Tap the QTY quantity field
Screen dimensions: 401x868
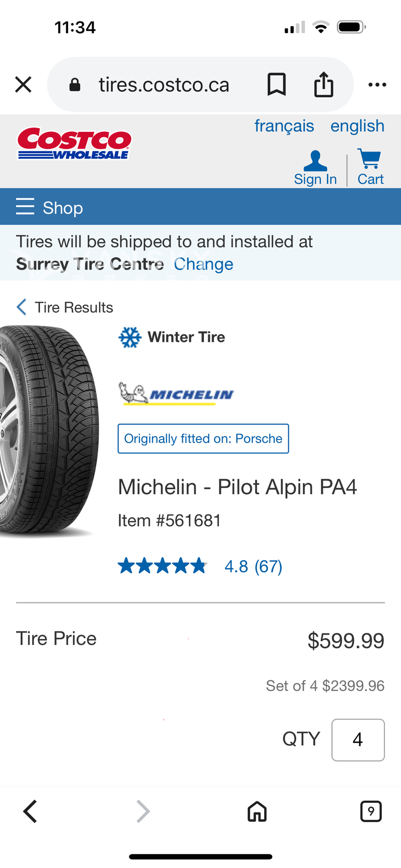[358, 740]
